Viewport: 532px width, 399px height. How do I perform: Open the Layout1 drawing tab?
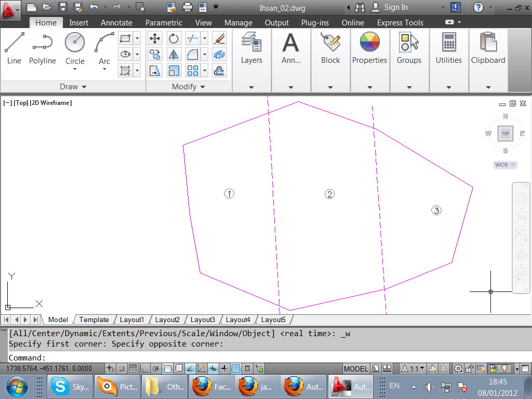(x=131, y=320)
